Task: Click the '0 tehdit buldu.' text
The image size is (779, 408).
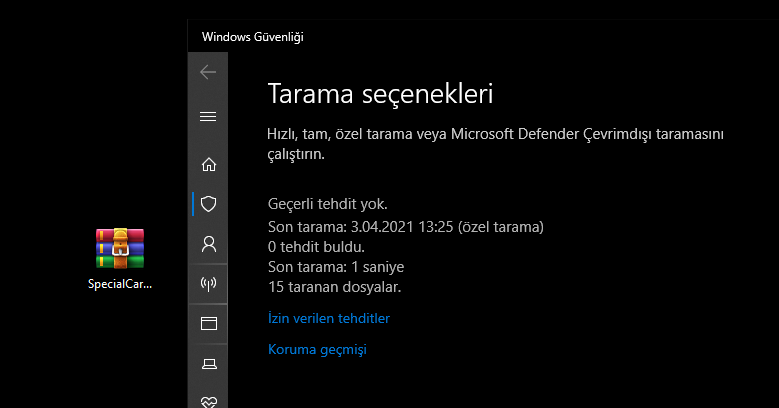Action: 316,247
